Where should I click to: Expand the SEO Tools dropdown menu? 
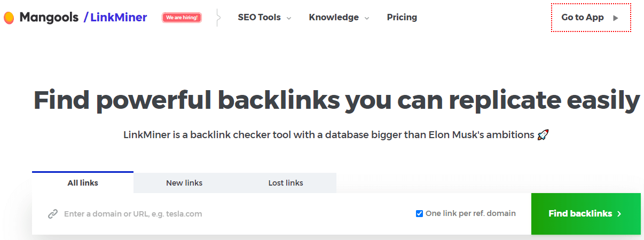(x=264, y=18)
